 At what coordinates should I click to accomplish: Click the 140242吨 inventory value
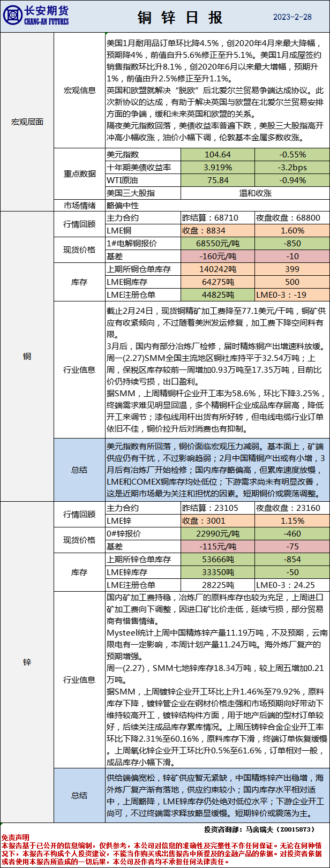[x=217, y=269]
